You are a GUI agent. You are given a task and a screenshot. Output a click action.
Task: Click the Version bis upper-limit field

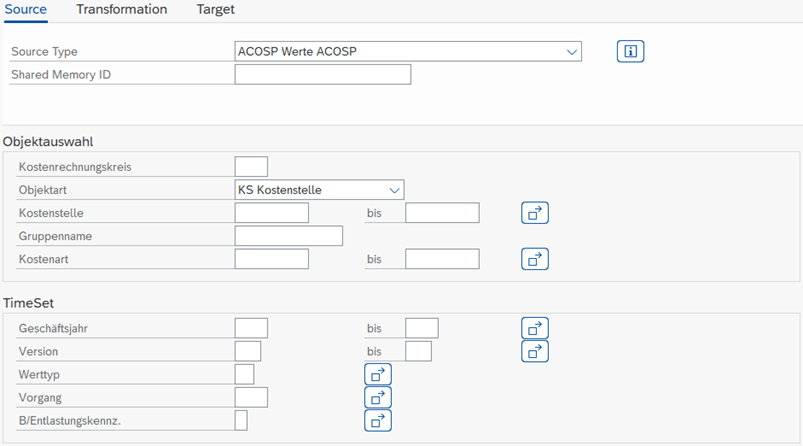(x=418, y=351)
